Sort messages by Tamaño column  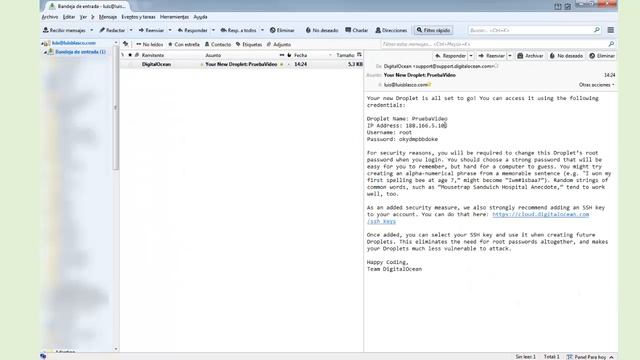(345, 55)
